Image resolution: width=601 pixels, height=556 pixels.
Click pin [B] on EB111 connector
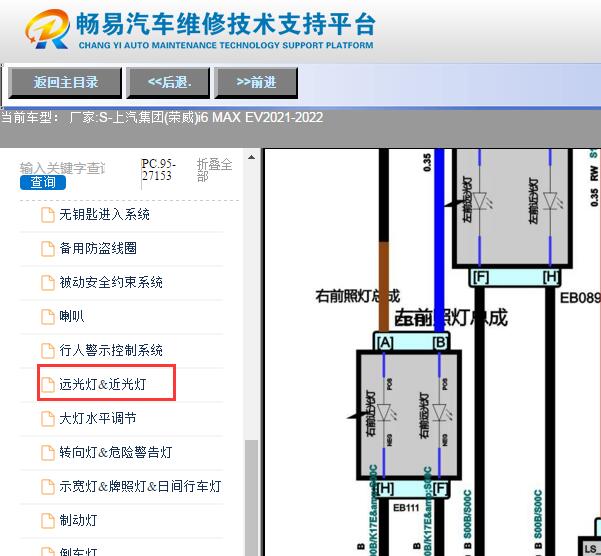point(441,342)
